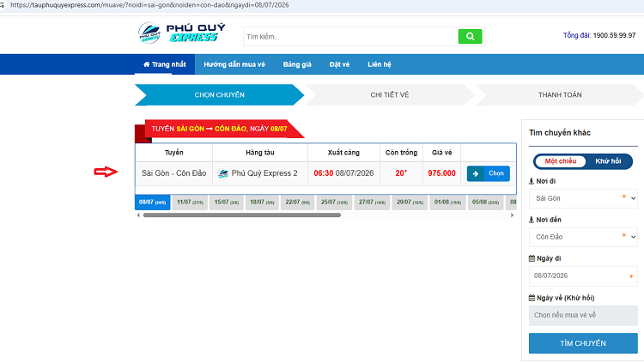
Task: Click the date list horizontal scrollbar
Action: point(242,215)
